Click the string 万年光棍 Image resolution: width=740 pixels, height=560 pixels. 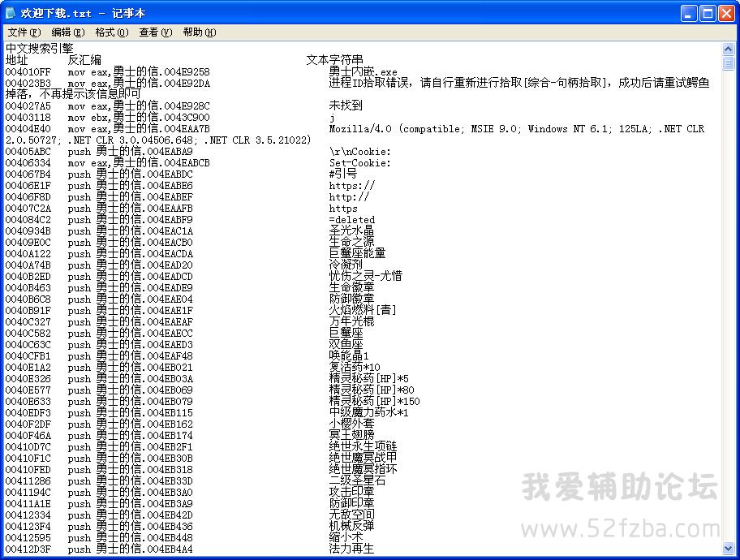[351, 321]
